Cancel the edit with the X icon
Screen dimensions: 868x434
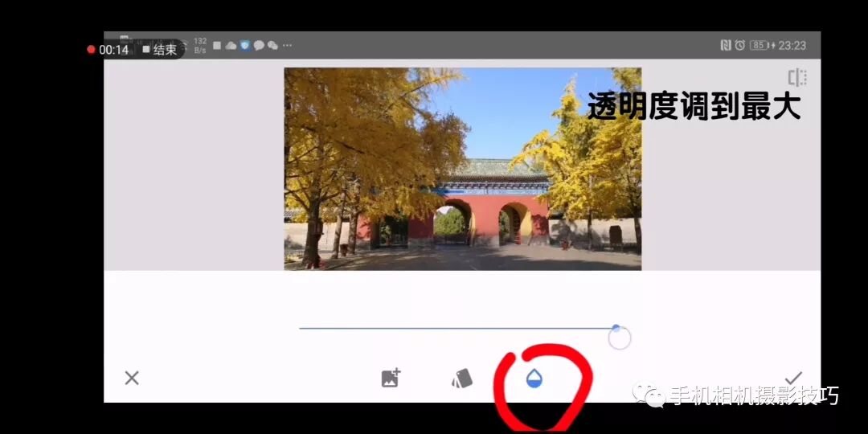[132, 378]
